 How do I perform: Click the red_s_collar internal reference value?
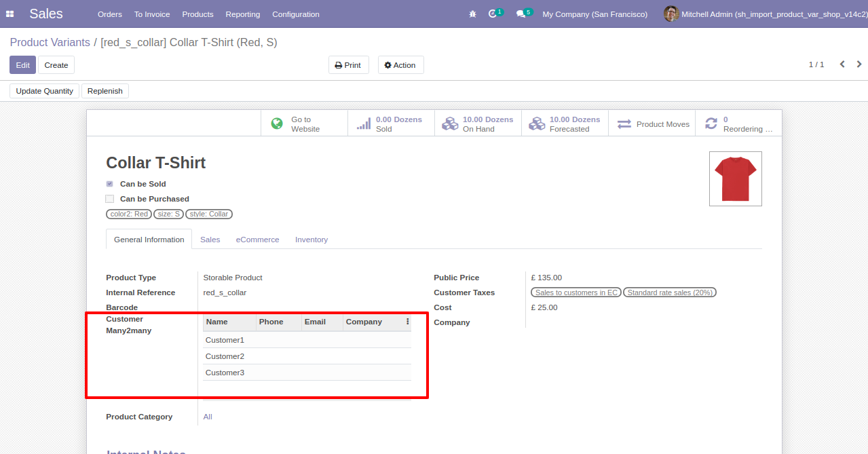(x=225, y=292)
